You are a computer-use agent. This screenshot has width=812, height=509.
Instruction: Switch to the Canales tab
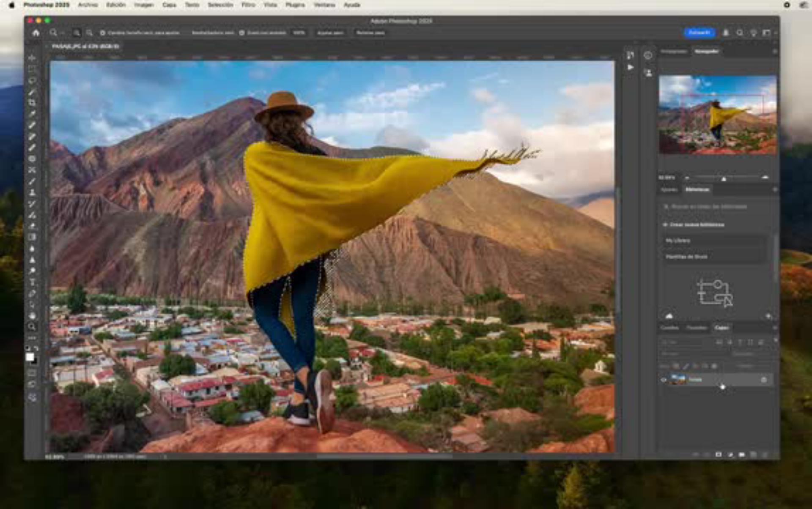point(669,328)
